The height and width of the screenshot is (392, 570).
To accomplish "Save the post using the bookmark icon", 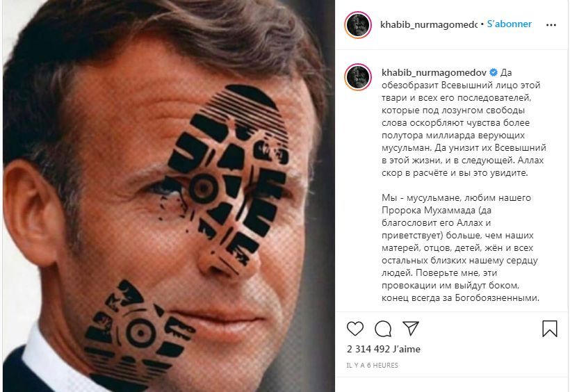I will pos(549,328).
